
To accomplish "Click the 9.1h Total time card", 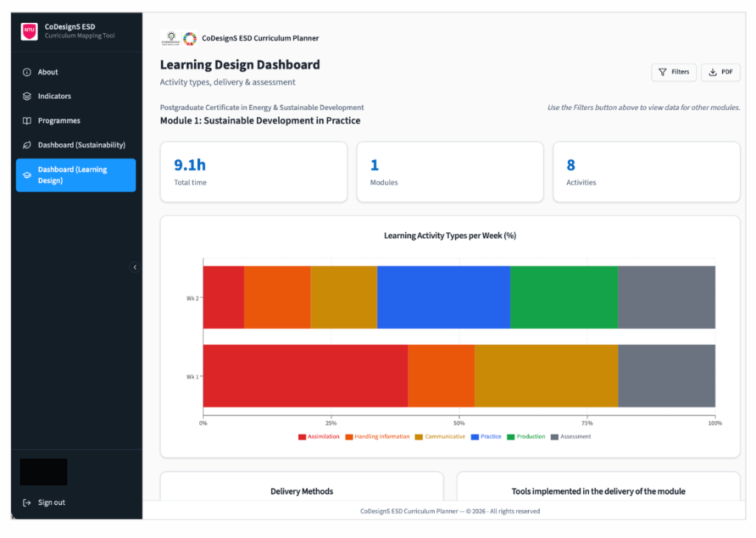I will coord(254,172).
